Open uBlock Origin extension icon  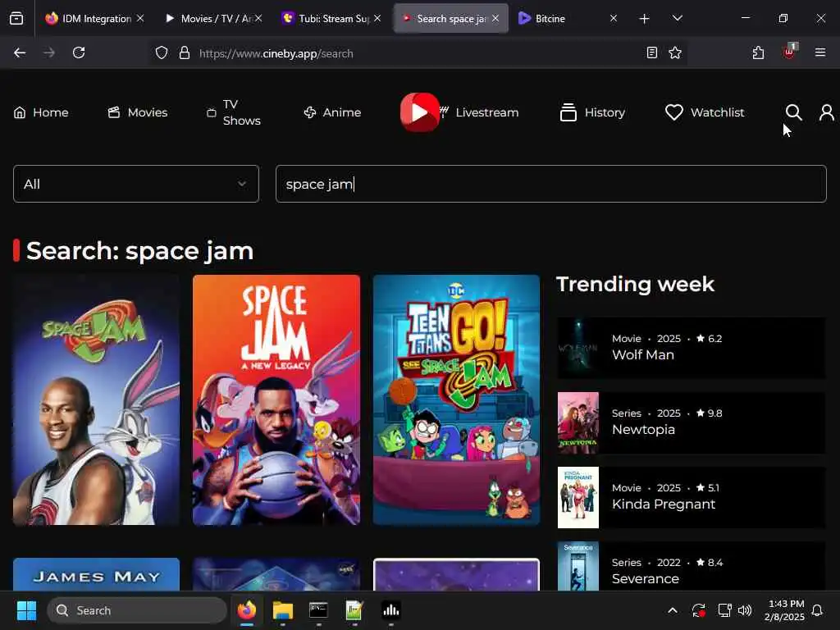[790, 52]
